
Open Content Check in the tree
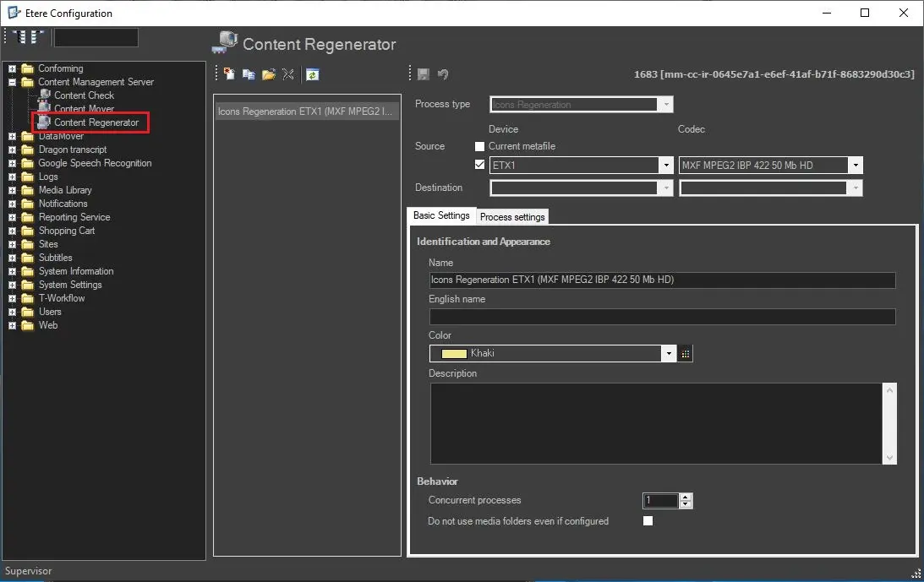point(84,95)
